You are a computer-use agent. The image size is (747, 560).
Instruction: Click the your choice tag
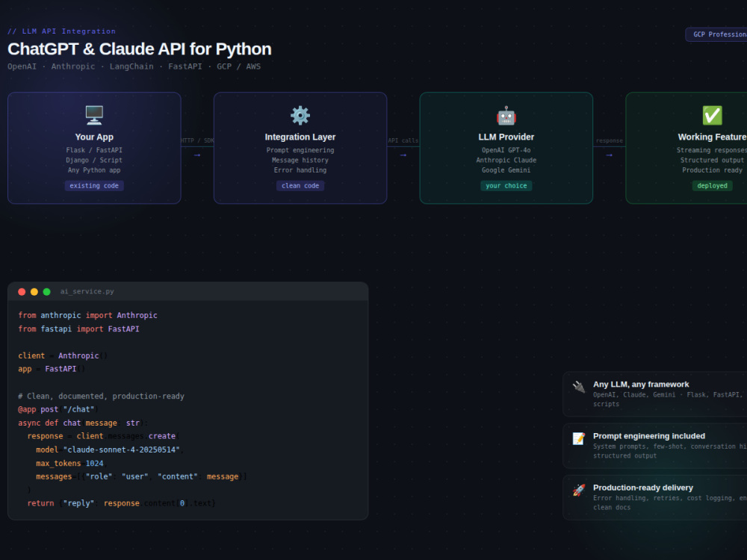[x=506, y=186]
